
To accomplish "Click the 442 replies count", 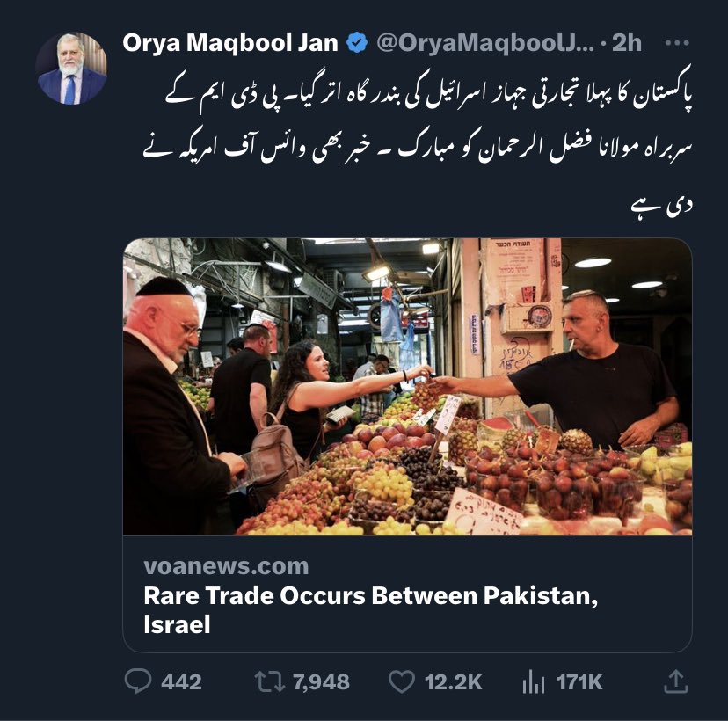I will [181, 682].
